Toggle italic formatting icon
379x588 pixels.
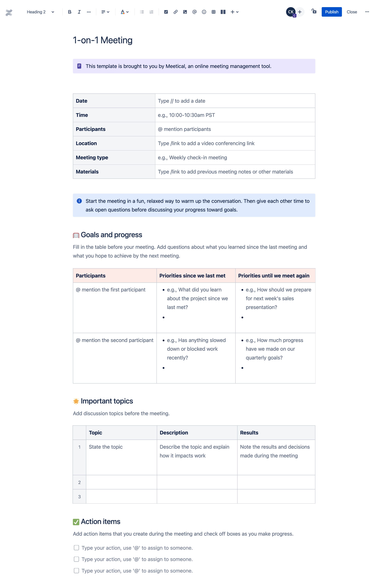tap(79, 12)
